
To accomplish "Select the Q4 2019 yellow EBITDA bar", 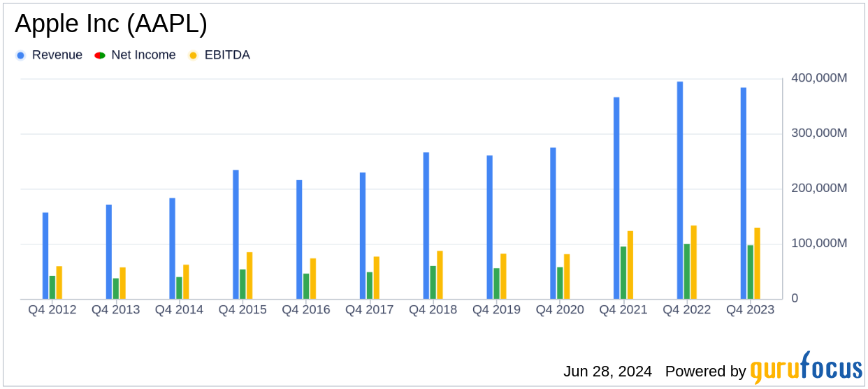I will coord(504,277).
